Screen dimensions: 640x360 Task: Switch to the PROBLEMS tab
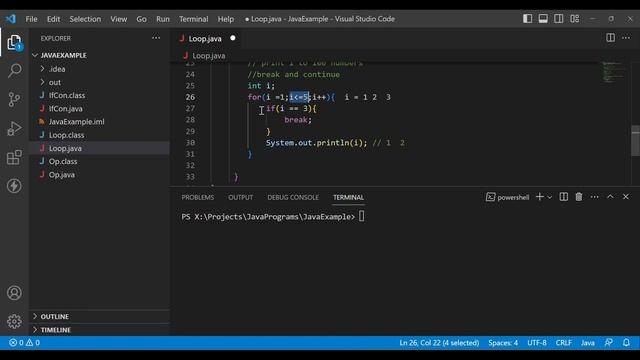198,197
